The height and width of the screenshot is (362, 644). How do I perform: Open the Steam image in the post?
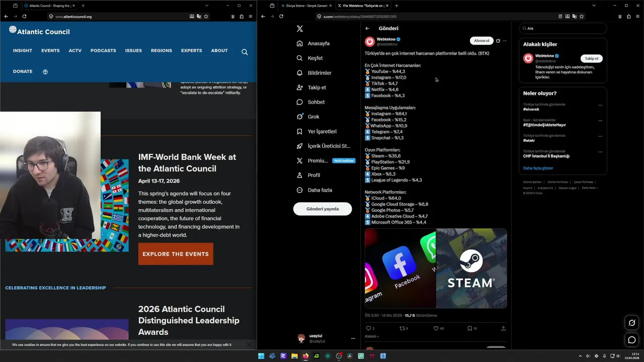471,268
